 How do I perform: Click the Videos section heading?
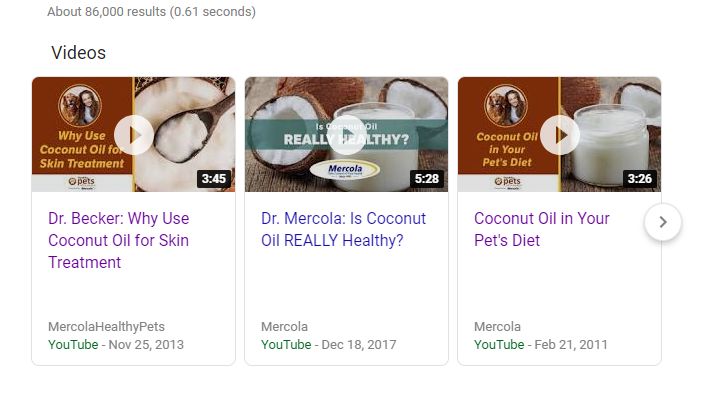tap(78, 53)
